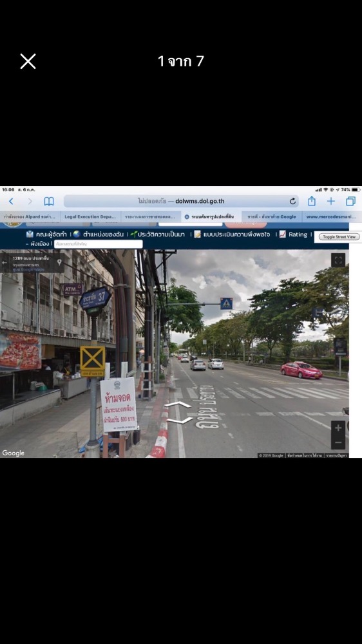Click the search places input field
The image size is (362, 644).
point(98,244)
